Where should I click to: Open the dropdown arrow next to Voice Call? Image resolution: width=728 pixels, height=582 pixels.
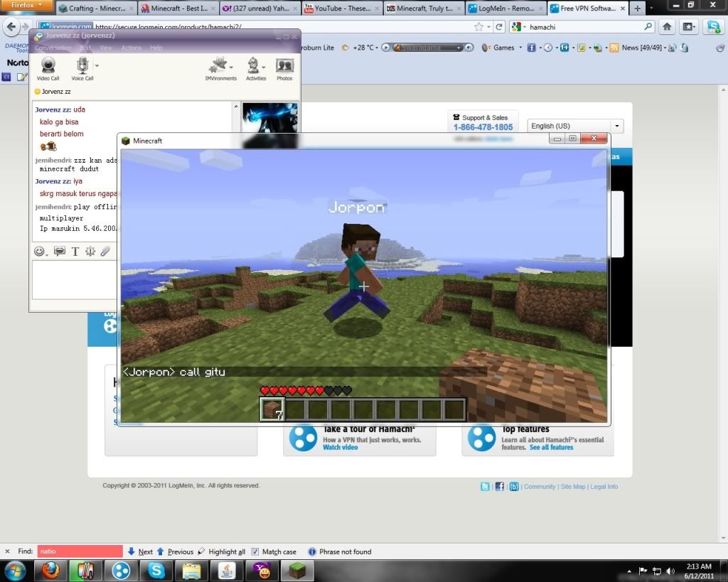coord(97,66)
